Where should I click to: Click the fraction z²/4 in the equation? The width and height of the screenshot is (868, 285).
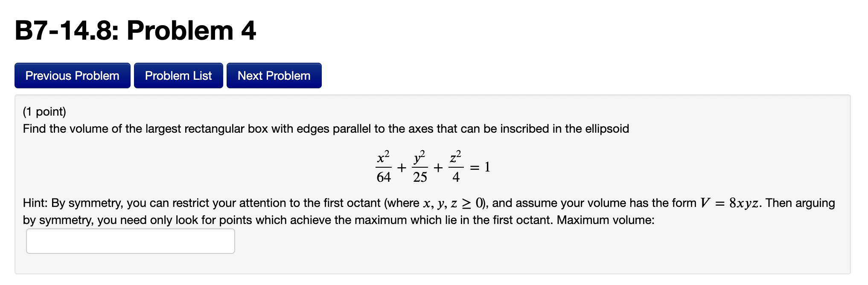click(x=455, y=166)
